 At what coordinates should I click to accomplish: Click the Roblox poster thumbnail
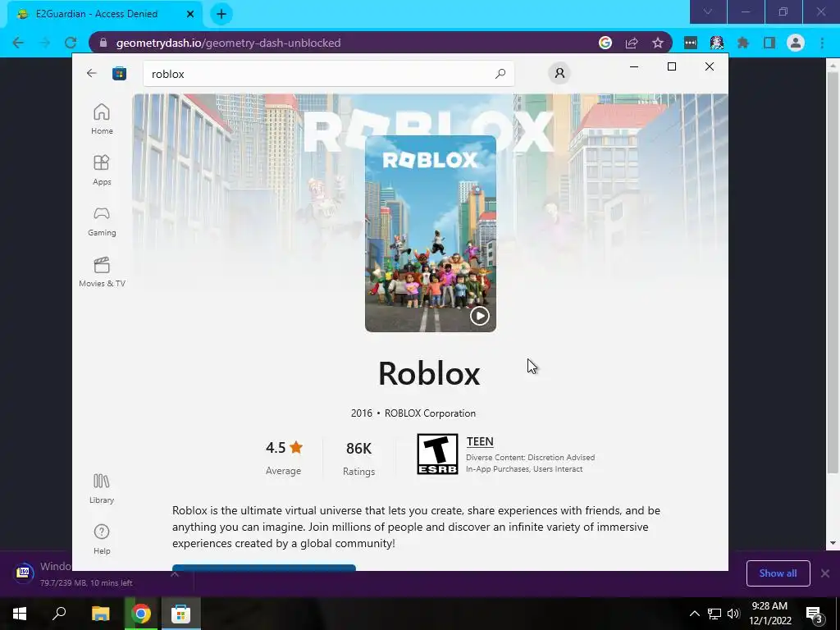click(430, 234)
